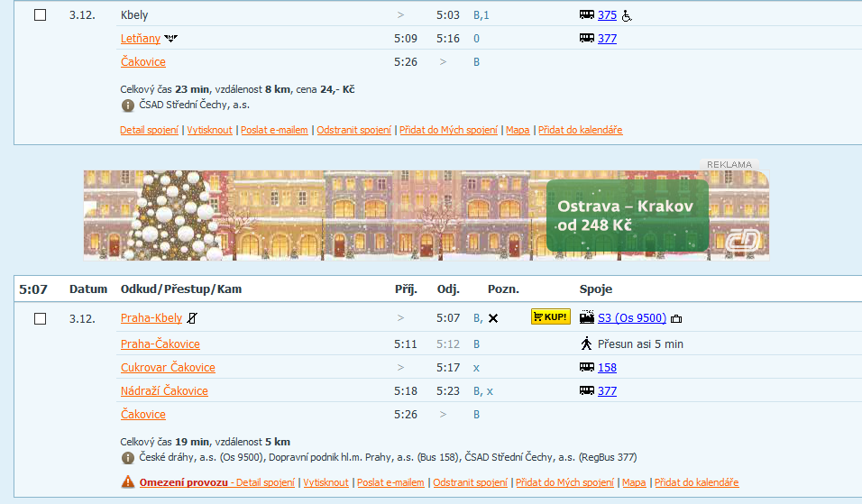Click Vytisknout in the 5:07 connection
862x504 pixels.
point(326,482)
